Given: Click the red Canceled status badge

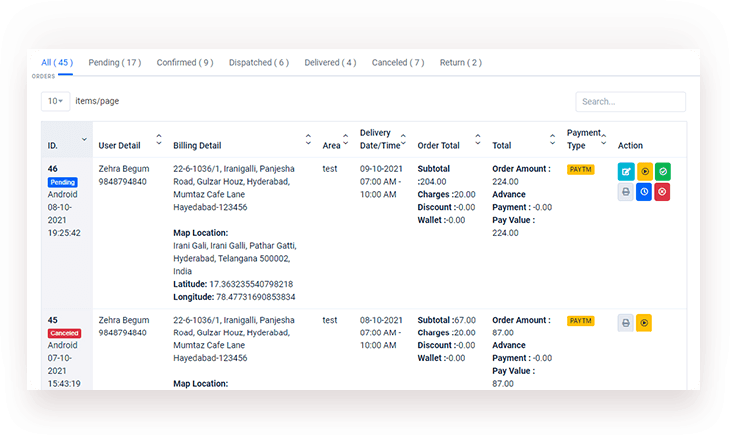Looking at the screenshot, I should [x=64, y=333].
